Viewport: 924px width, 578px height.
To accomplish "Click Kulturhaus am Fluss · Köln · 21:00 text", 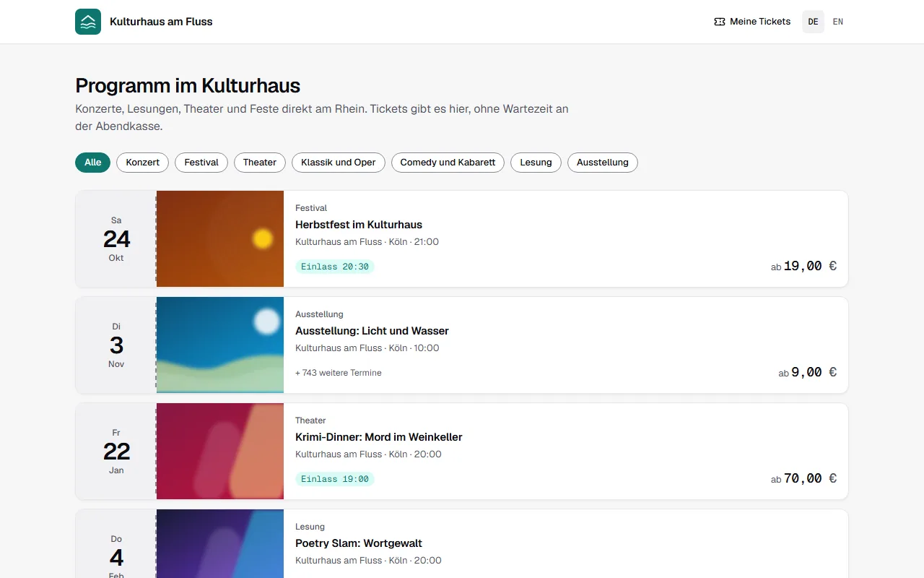I will click(367, 242).
